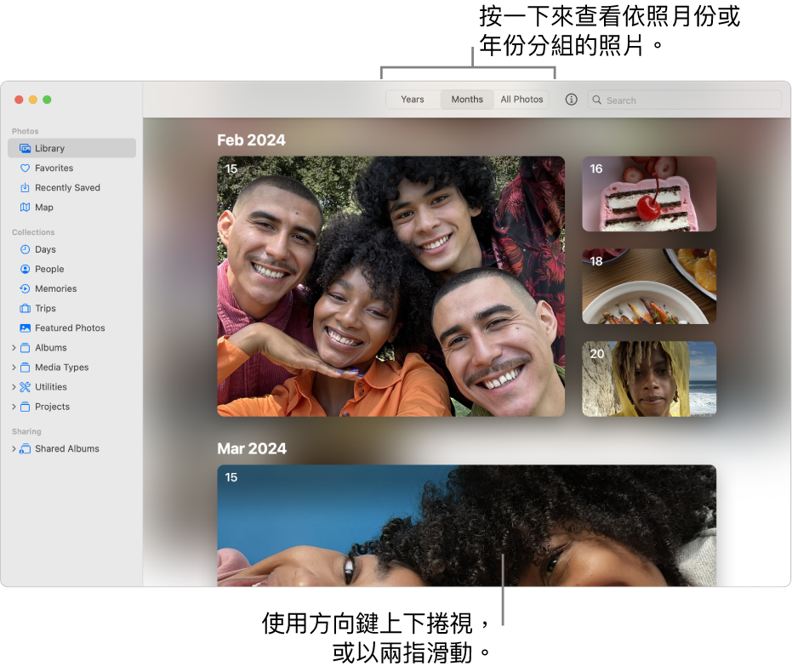The height and width of the screenshot is (672, 792).
Task: Switch to the Years view
Action: pyautogui.click(x=412, y=100)
